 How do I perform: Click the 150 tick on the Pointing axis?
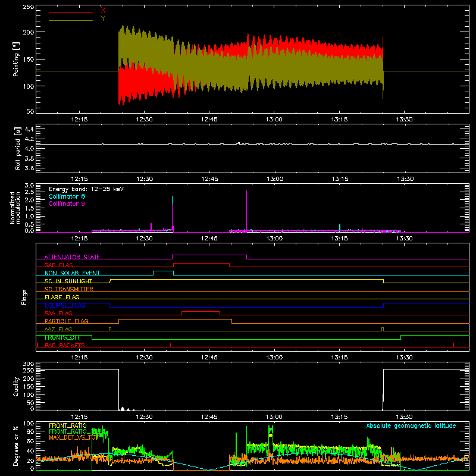29,59
